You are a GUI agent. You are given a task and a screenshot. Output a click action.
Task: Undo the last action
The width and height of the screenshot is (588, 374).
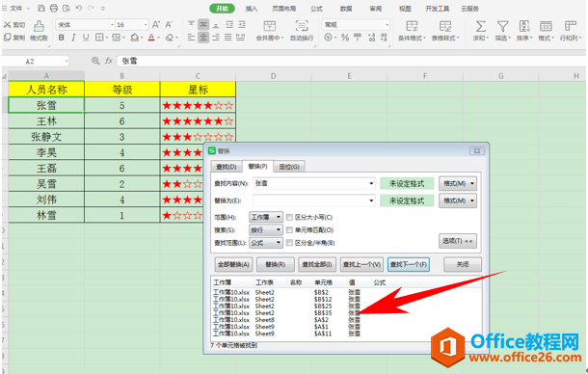point(79,8)
